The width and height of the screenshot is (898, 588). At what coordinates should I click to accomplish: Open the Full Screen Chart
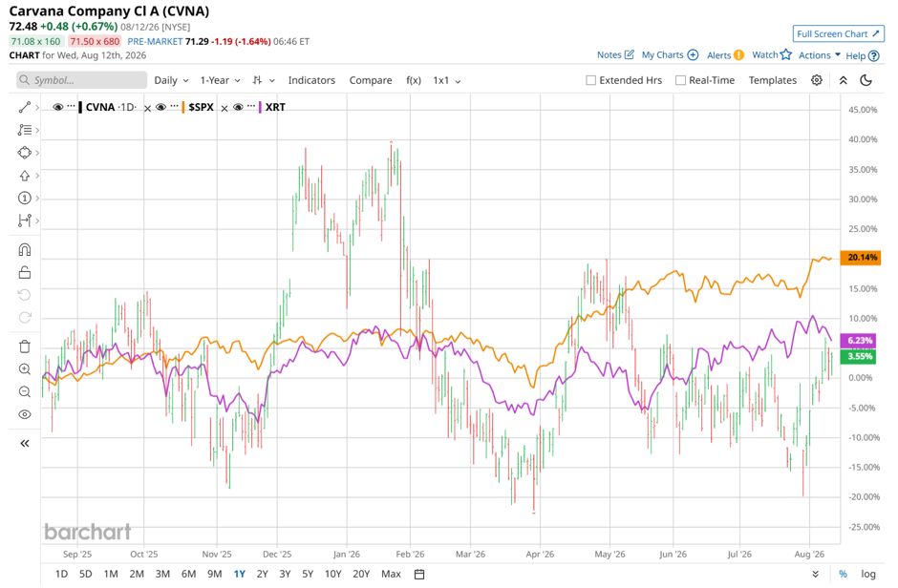tap(838, 33)
